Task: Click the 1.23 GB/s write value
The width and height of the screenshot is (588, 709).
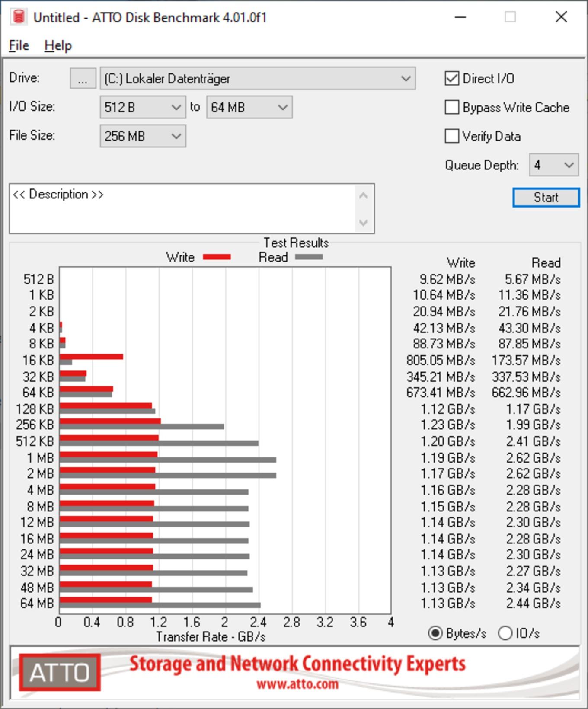Action: click(448, 425)
